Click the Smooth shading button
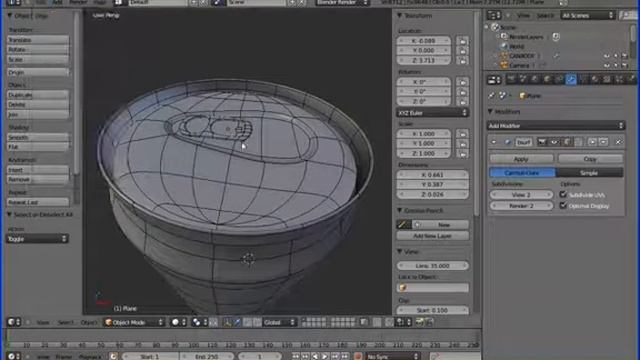The width and height of the screenshot is (640, 360). click(38, 138)
